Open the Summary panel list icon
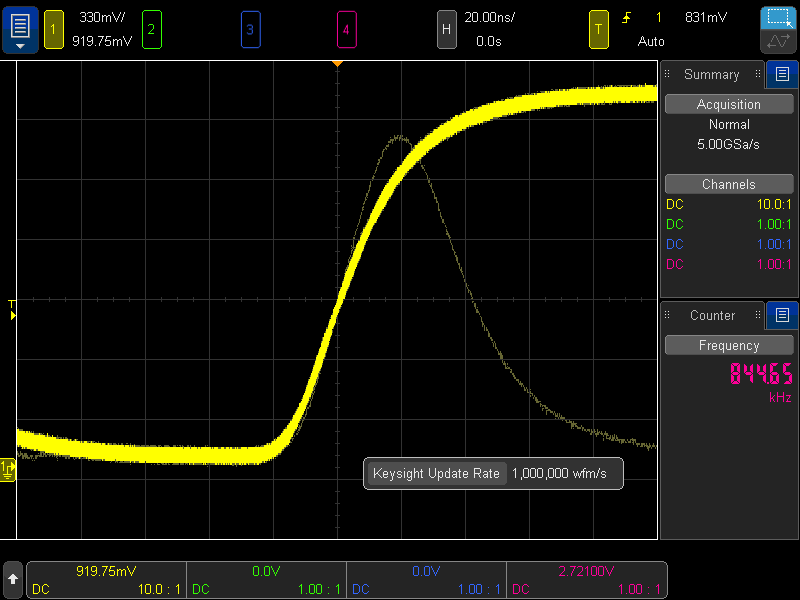Viewport: 800px width, 600px height. click(782, 74)
